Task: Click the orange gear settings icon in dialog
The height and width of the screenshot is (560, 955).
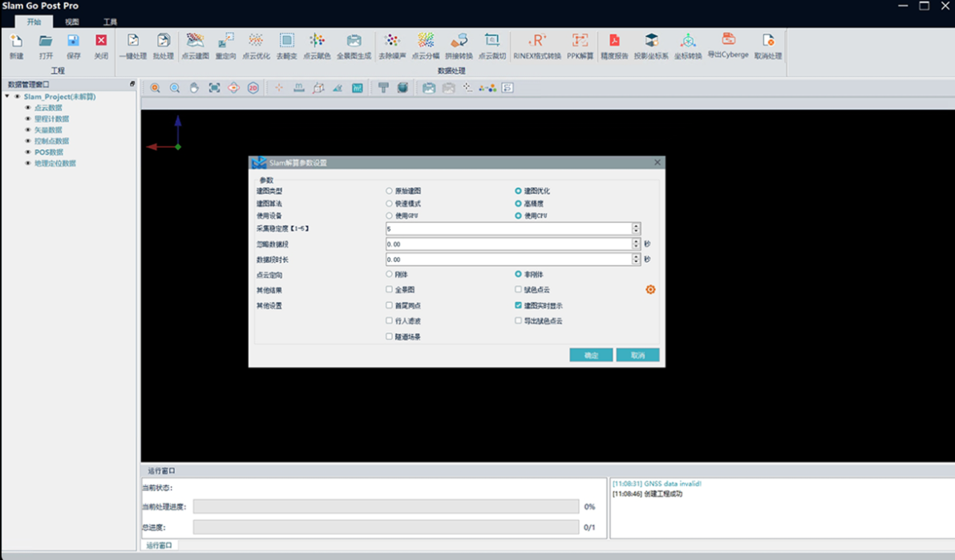Action: [650, 289]
